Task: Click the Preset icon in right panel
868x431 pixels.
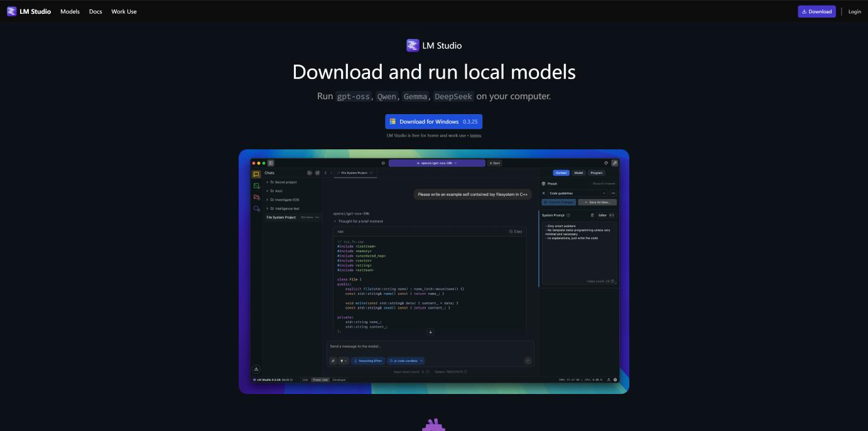Action: tap(544, 184)
